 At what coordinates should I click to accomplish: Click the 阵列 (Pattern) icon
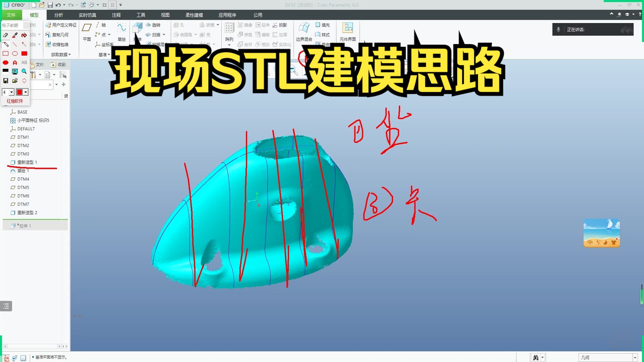tap(229, 30)
